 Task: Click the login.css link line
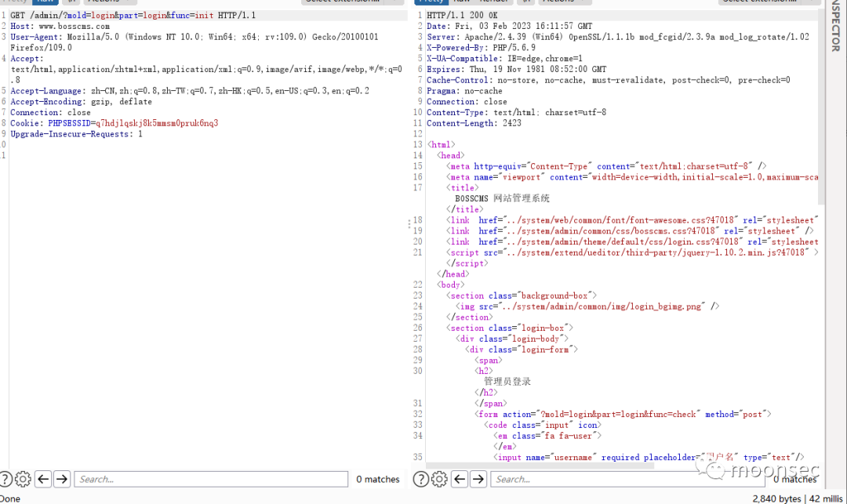632,241
